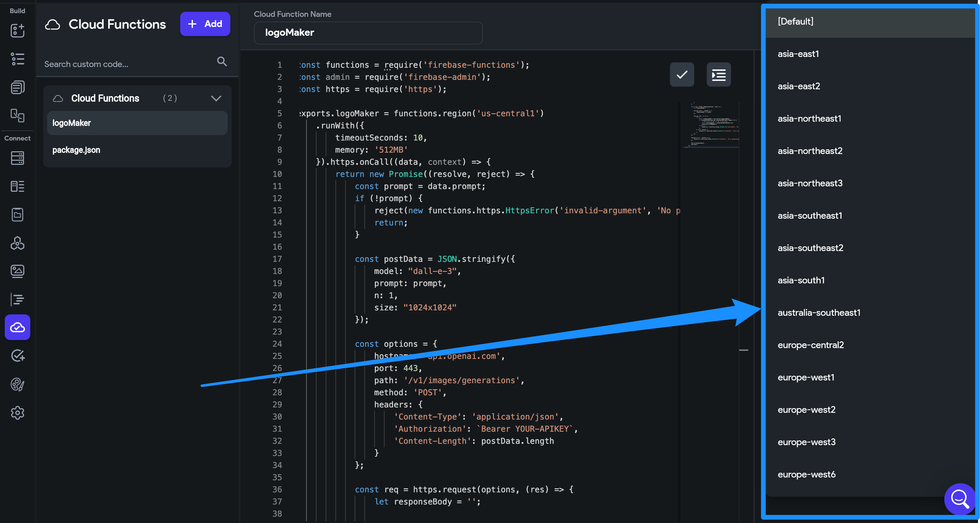Open the App Values folder icon
The height and width of the screenshot is (523, 980).
[18, 215]
